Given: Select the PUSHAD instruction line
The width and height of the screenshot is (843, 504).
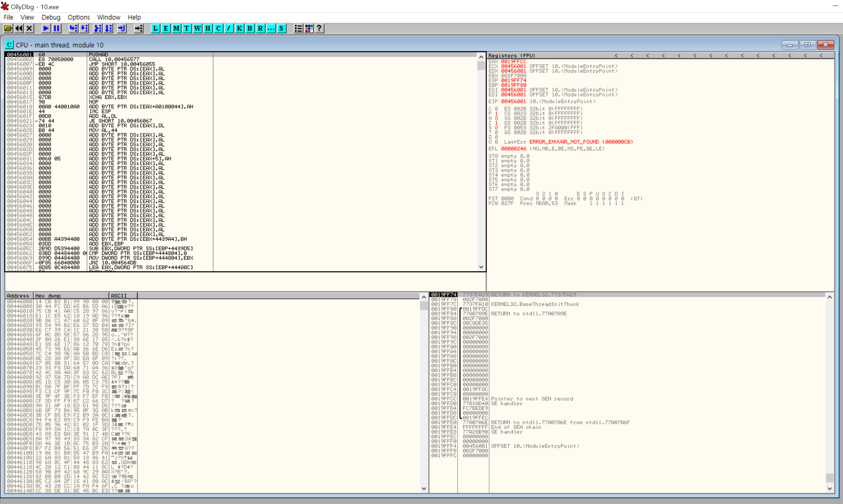Looking at the screenshot, I should pos(98,55).
